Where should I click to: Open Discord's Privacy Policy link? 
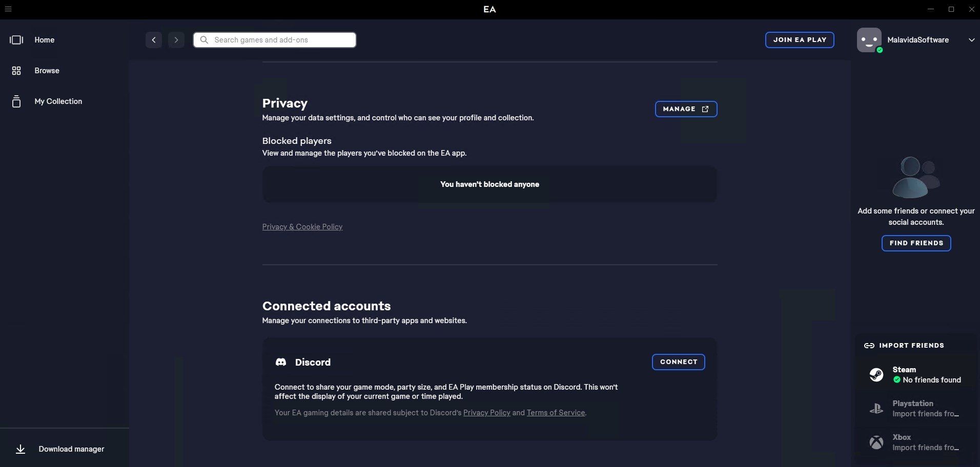click(487, 413)
